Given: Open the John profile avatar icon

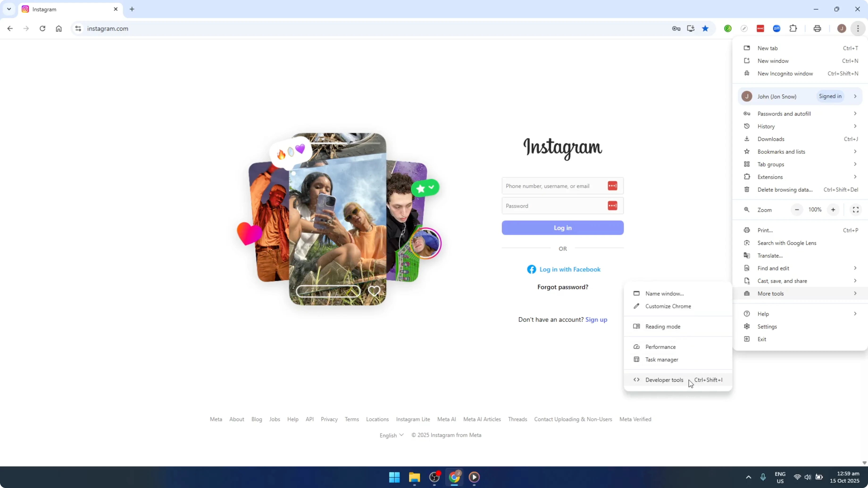Looking at the screenshot, I should point(841,29).
